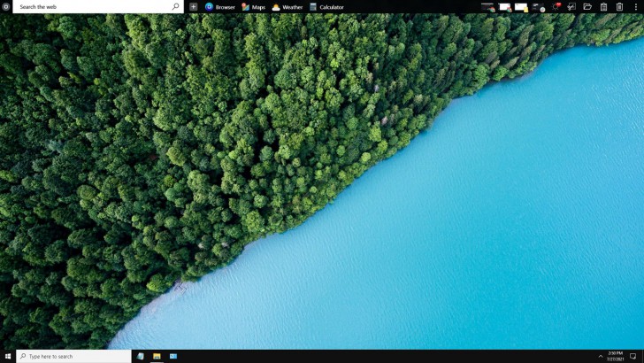Image resolution: width=644 pixels, height=363 pixels.
Task: Open the window thumbnail with clock badge
Action: point(538,7)
